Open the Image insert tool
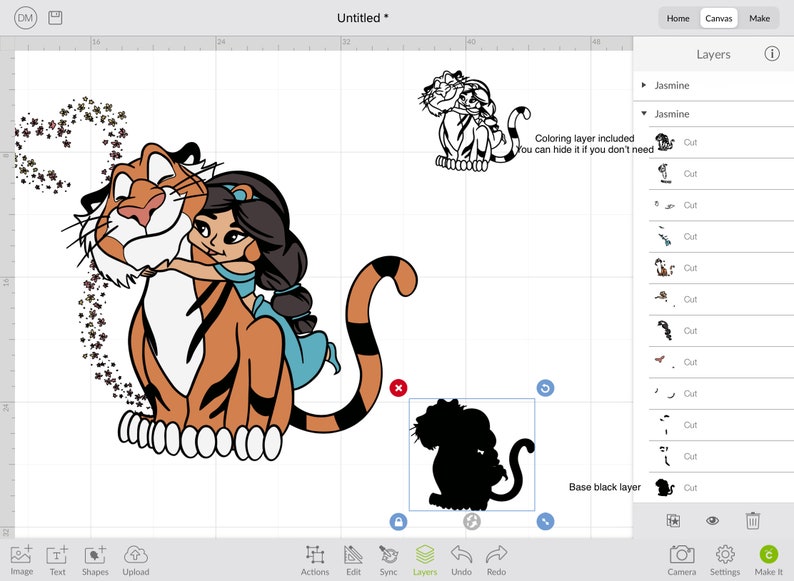 (x=21, y=560)
